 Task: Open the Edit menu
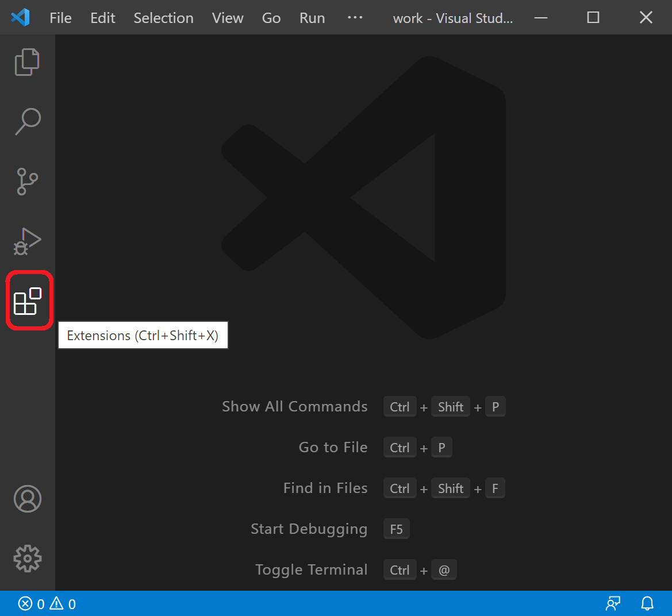(x=102, y=18)
